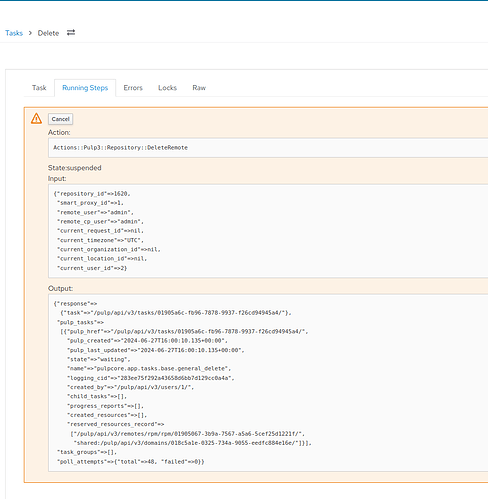Click the "smart_proxy_id"=>1 line
The height and width of the screenshot is (499, 488).
coord(90,203)
